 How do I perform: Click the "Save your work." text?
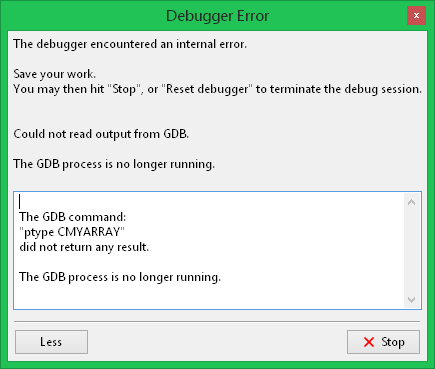point(55,74)
